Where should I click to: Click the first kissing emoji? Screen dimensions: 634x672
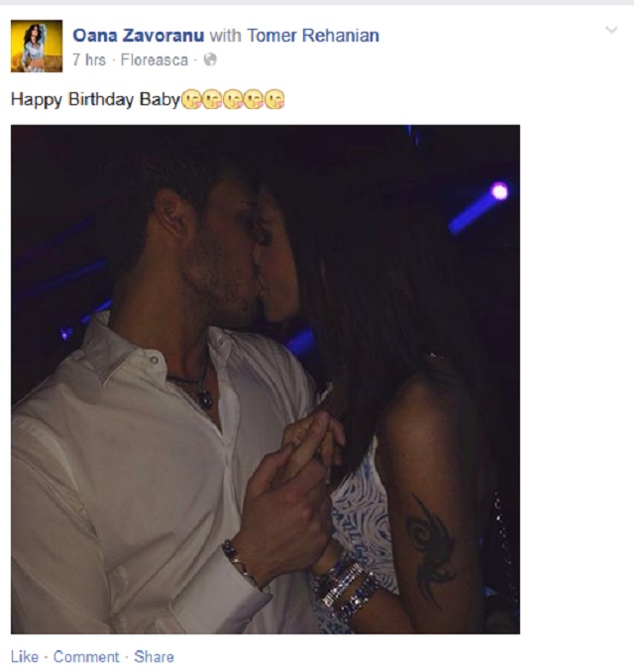point(191,99)
